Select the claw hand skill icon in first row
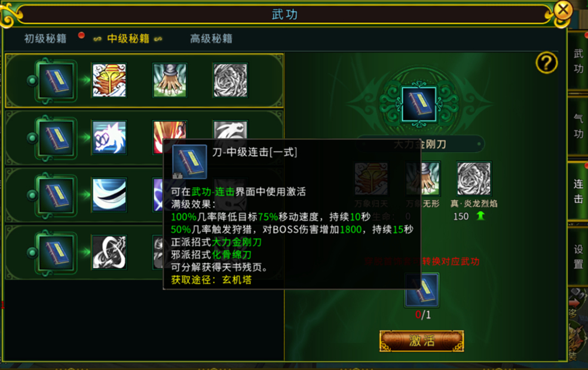This screenshot has width=588, height=370. 170,80
